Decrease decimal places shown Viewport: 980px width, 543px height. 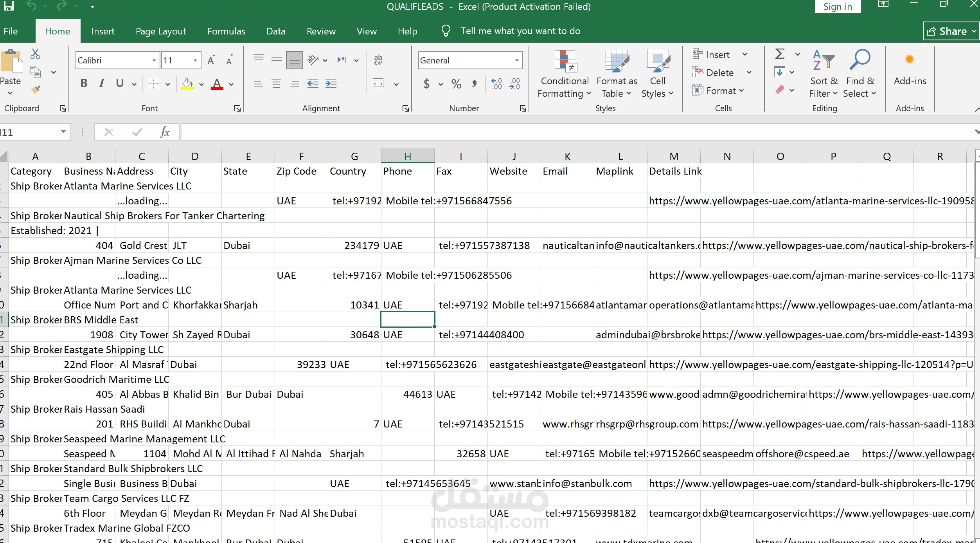514,84
